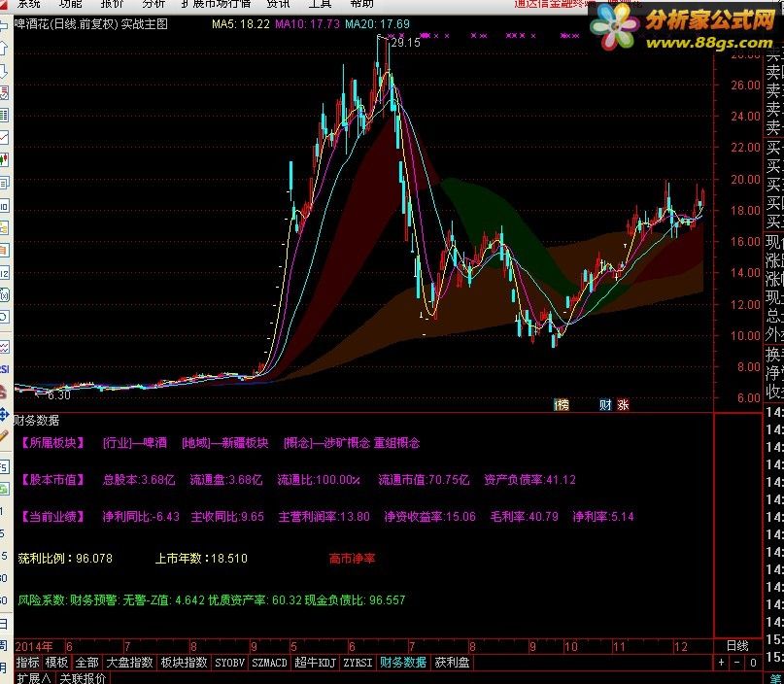
Task: Click the MA20: 17.69 indicator value
Action: 378,24
